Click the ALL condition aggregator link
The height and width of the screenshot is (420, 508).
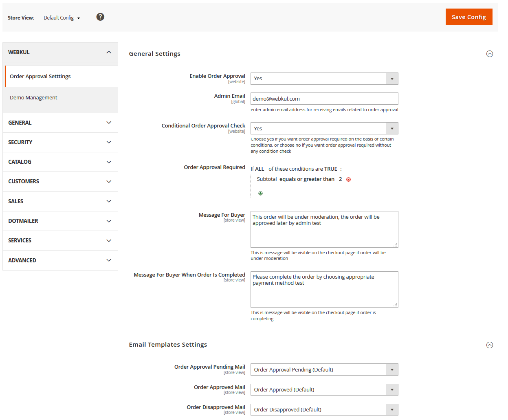pyautogui.click(x=259, y=169)
